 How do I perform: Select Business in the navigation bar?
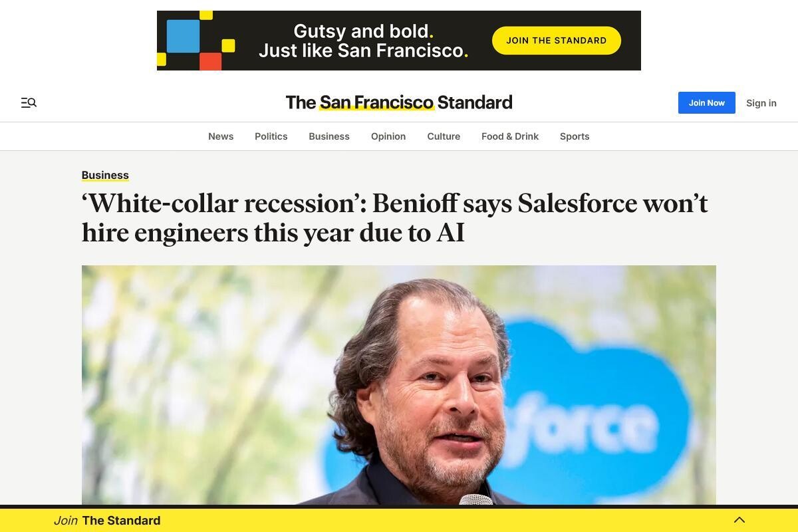click(329, 136)
